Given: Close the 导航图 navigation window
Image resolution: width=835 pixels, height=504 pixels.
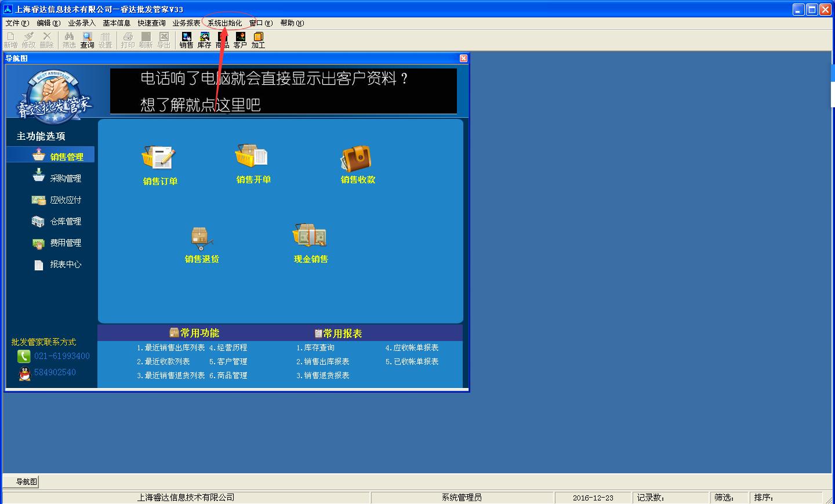Looking at the screenshot, I should 463,58.
